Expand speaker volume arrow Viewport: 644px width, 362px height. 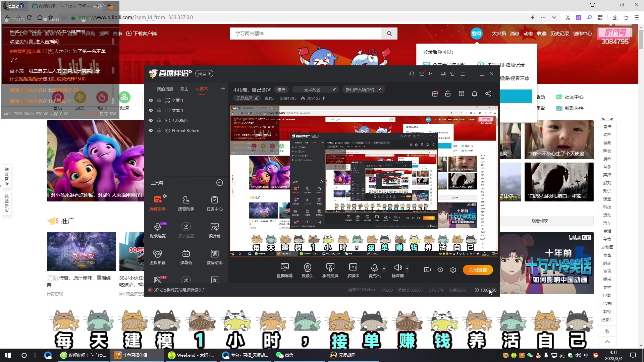coord(407,268)
